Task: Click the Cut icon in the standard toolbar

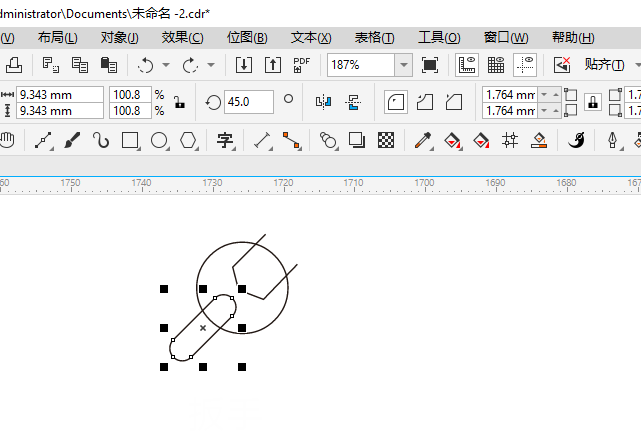Action: (51, 65)
